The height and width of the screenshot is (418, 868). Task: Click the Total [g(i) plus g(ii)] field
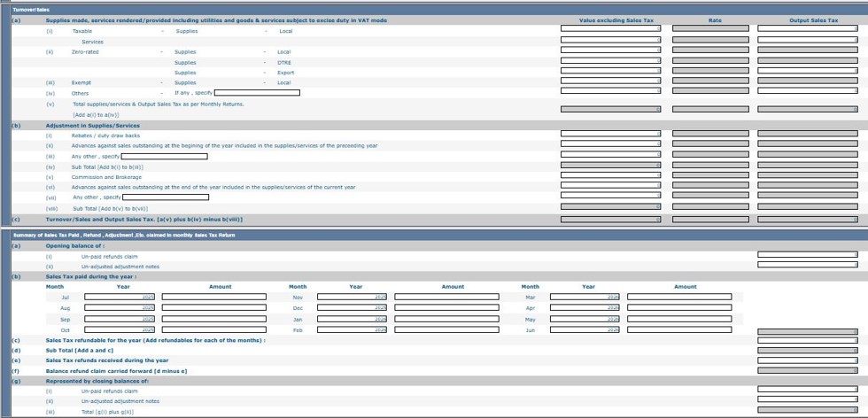pyautogui.click(x=808, y=410)
